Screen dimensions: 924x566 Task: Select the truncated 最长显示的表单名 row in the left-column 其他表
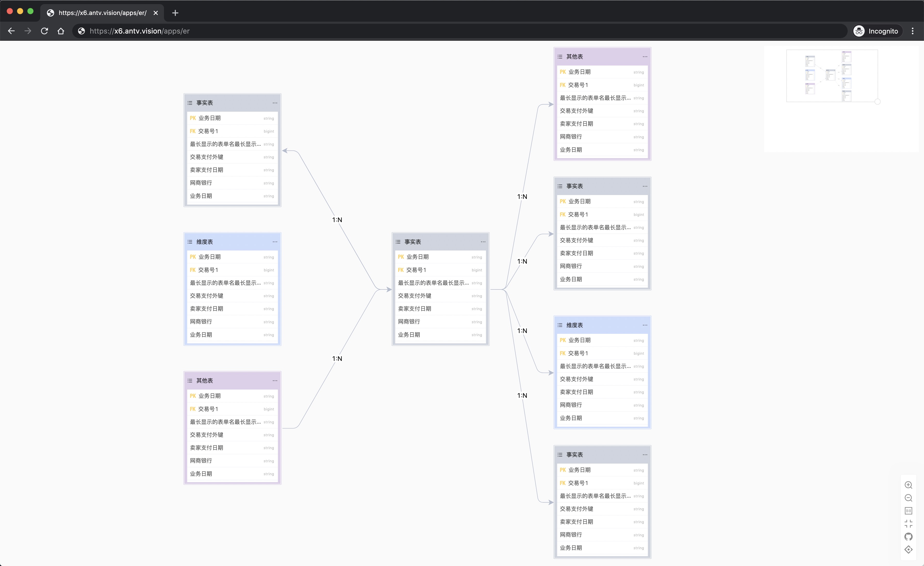point(232,422)
